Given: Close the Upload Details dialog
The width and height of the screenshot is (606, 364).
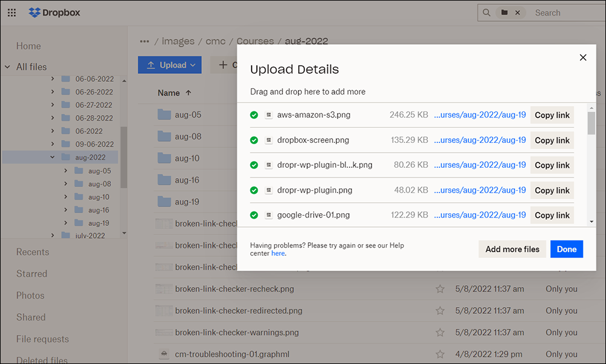Looking at the screenshot, I should point(583,58).
